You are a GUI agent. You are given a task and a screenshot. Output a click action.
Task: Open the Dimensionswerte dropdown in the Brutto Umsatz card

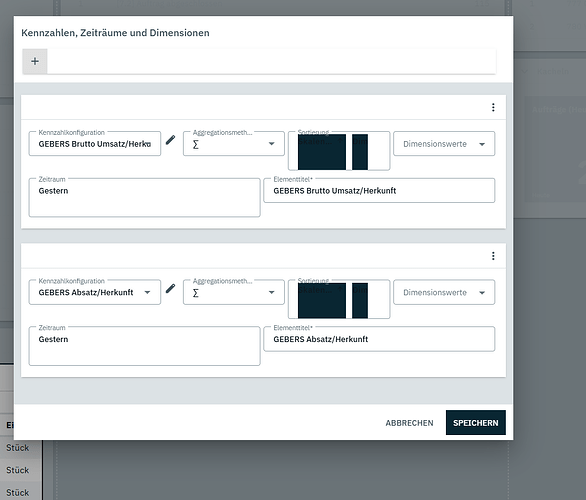444,143
